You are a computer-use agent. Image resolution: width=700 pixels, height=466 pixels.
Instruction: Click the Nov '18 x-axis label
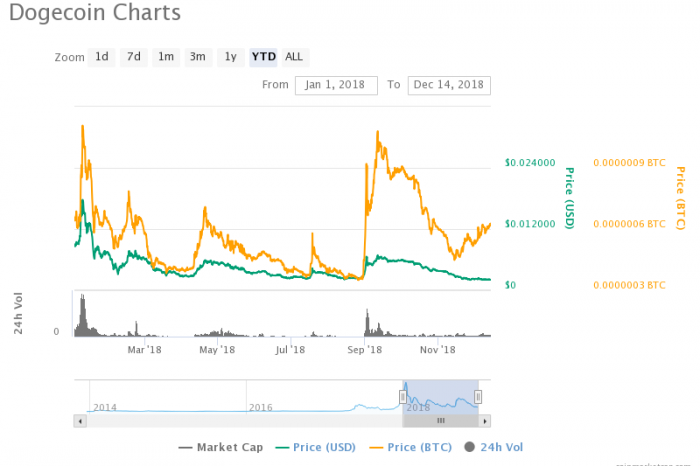438,350
